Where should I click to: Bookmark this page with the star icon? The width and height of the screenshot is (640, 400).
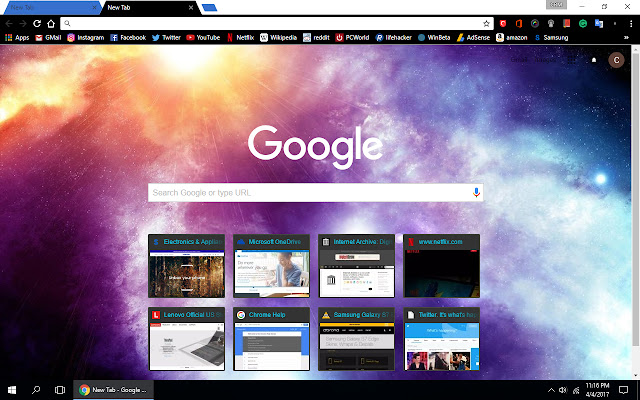pos(486,24)
